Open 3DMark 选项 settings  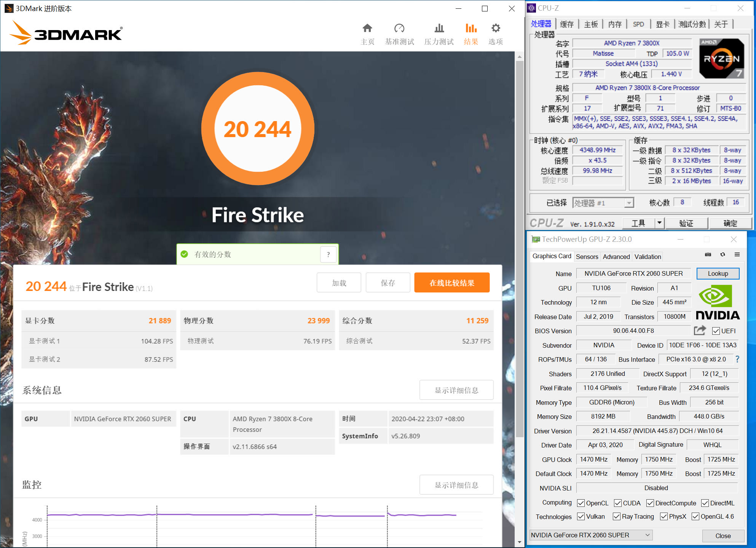click(x=495, y=33)
